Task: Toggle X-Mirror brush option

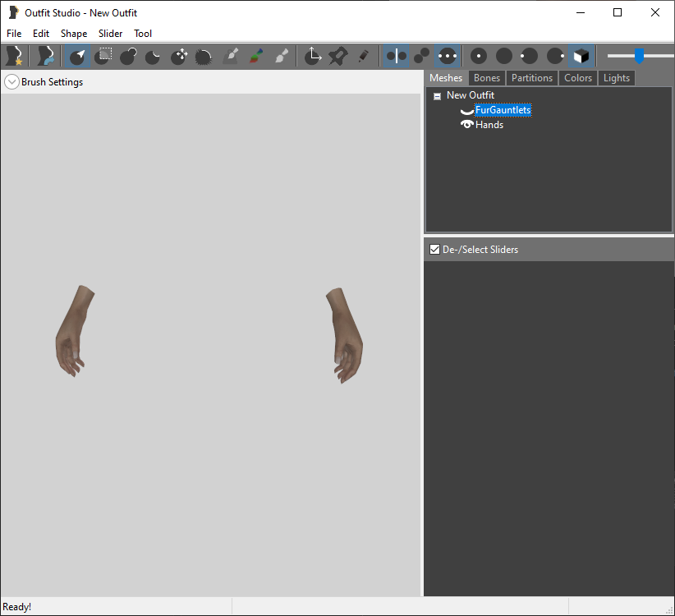Action: pos(396,56)
